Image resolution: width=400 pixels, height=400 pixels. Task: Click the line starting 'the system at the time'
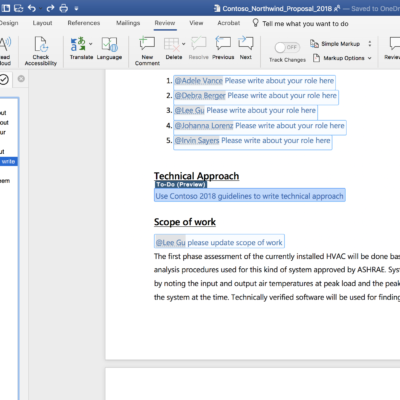click(x=277, y=297)
